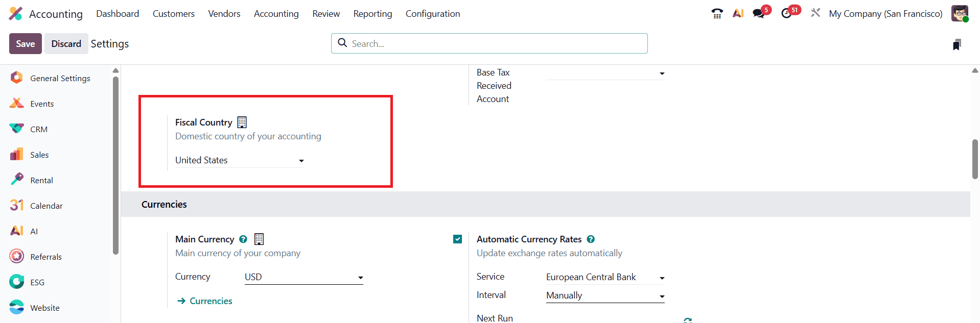The image size is (980, 323).
Task: Click company building icon beside Main Currency
Action: click(259, 239)
